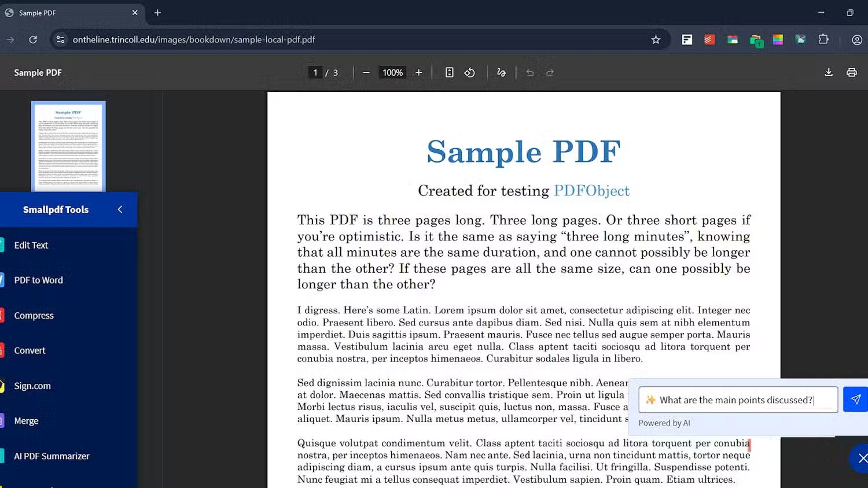Open the browser extensions puzzle menu

(x=822, y=39)
